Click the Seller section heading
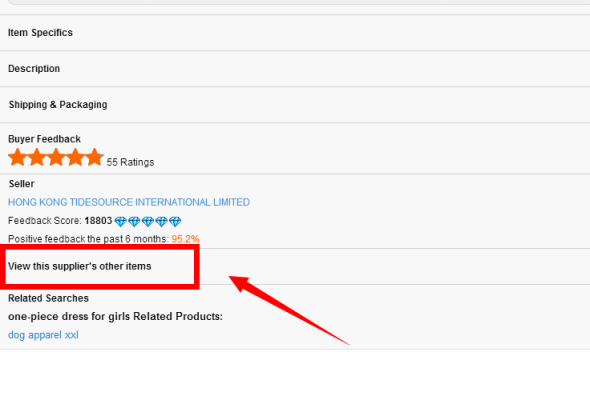 click(21, 184)
